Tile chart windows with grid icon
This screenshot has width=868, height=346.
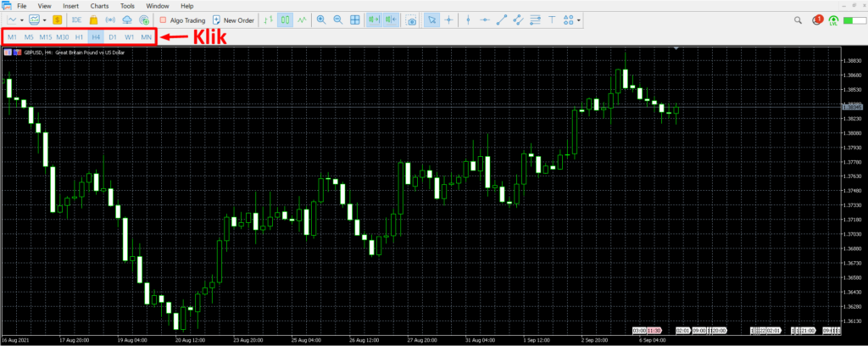[x=355, y=20]
